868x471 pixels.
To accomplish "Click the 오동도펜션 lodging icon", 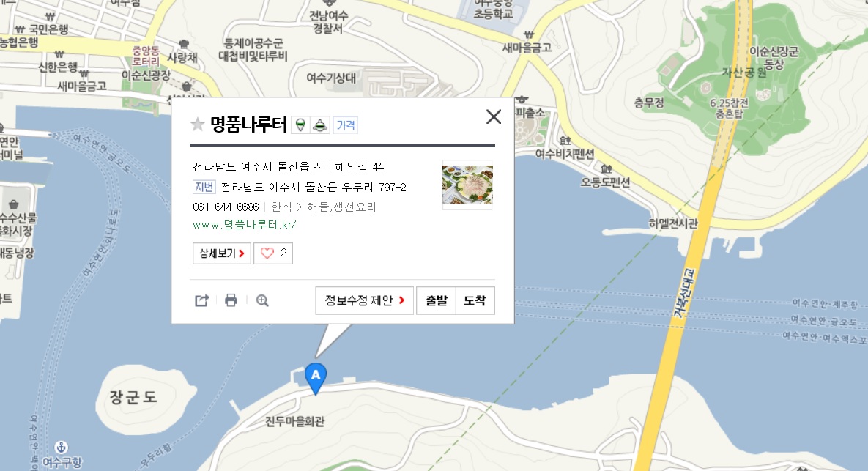I will tap(607, 168).
